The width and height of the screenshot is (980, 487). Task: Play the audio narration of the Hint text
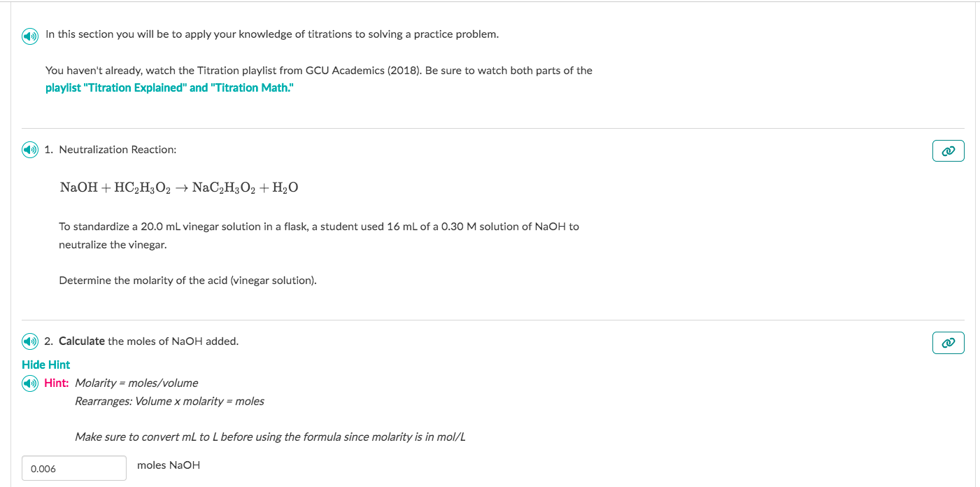tap(29, 383)
